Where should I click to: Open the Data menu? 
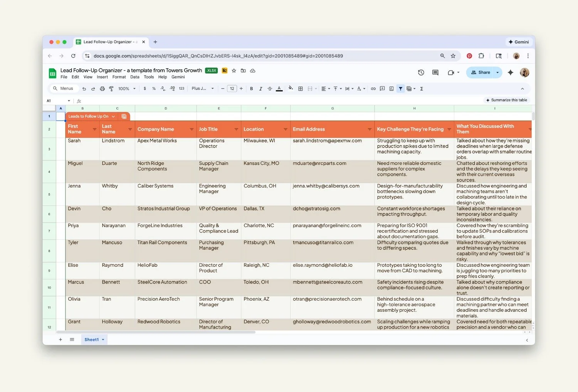(135, 77)
